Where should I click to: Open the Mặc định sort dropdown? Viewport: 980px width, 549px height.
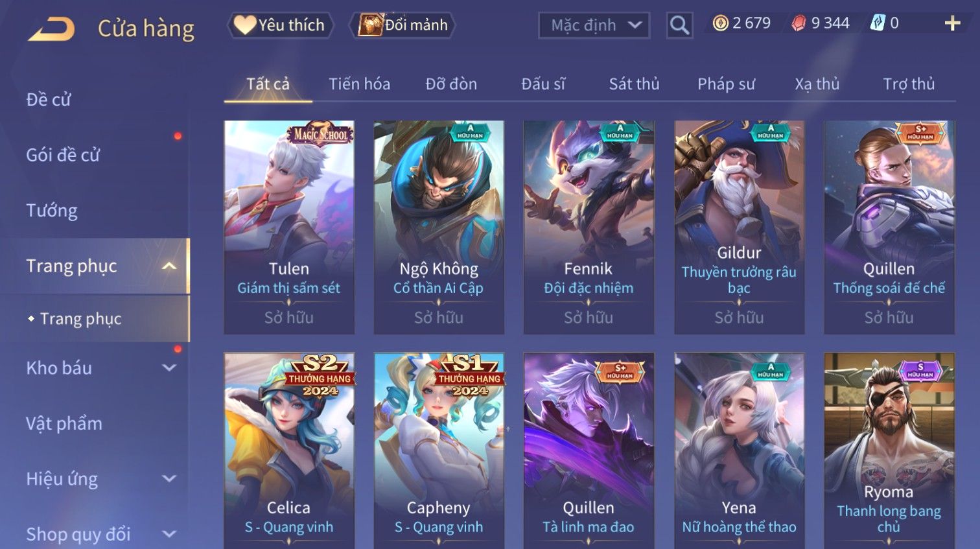pos(594,25)
